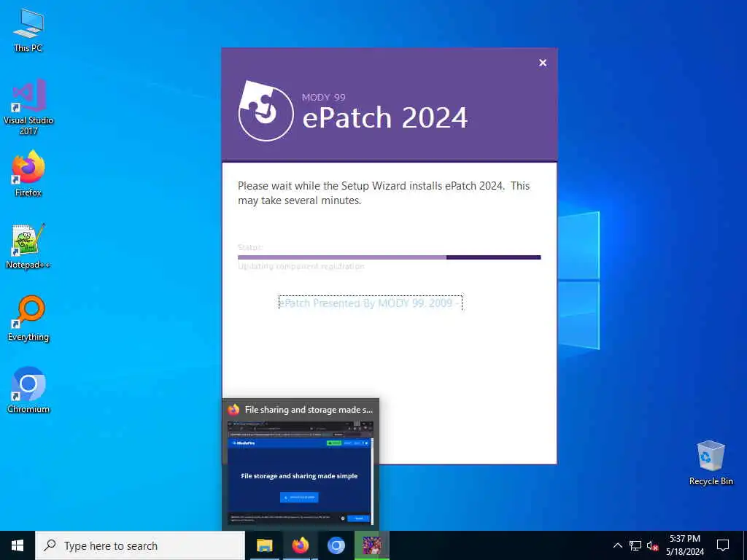Viewport: 747px width, 560px height.
Task: Select ePatch installer taskbar icon
Action: (371, 545)
